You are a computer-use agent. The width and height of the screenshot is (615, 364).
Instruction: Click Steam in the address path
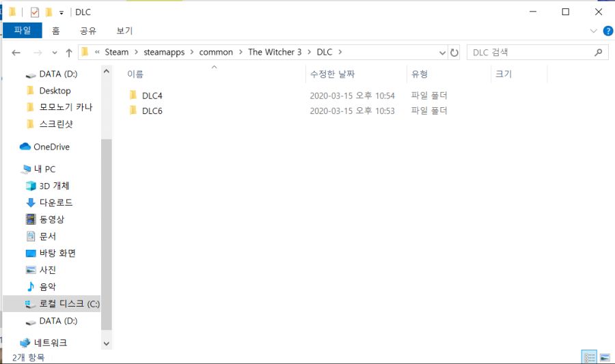[116, 52]
